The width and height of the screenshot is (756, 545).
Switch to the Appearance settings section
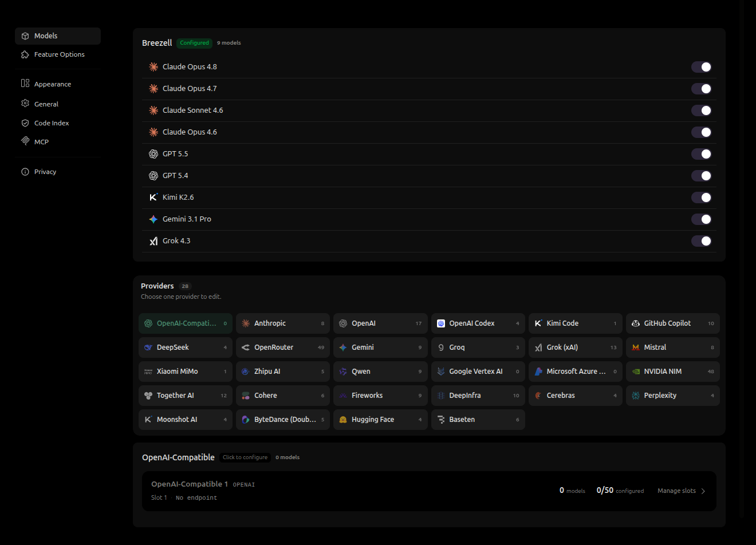pyautogui.click(x=58, y=84)
